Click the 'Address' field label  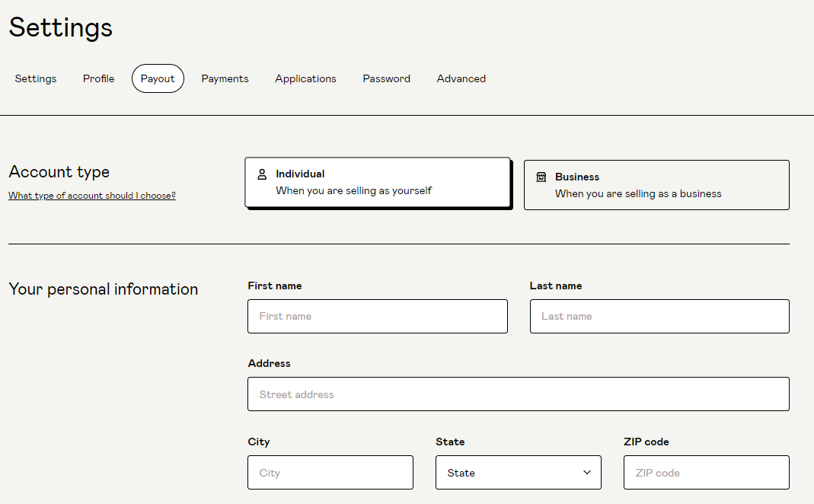(x=269, y=363)
